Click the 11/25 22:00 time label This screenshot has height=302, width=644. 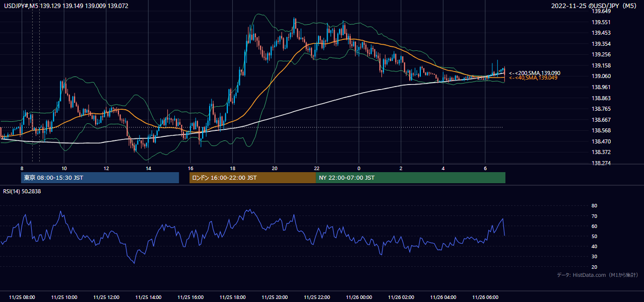click(x=316, y=297)
